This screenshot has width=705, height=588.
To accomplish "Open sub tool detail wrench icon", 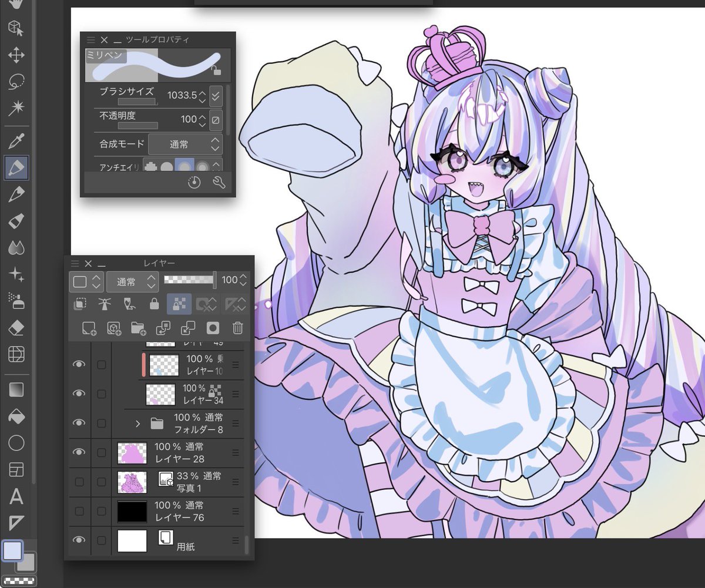I will pos(219,183).
